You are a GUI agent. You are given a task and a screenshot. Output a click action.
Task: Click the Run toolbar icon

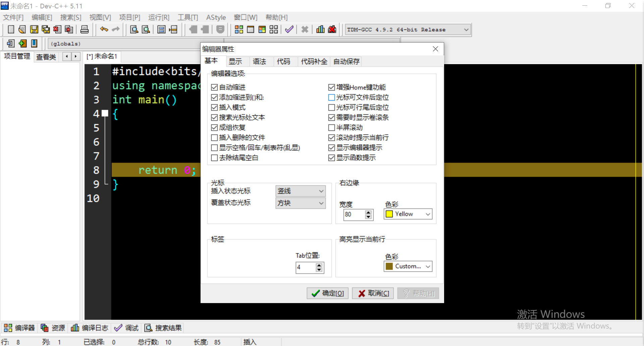click(251, 30)
